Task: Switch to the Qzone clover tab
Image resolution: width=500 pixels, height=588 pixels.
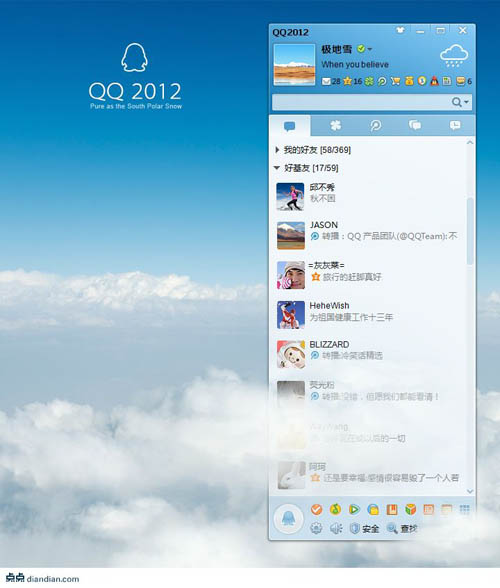Action: 335,126
